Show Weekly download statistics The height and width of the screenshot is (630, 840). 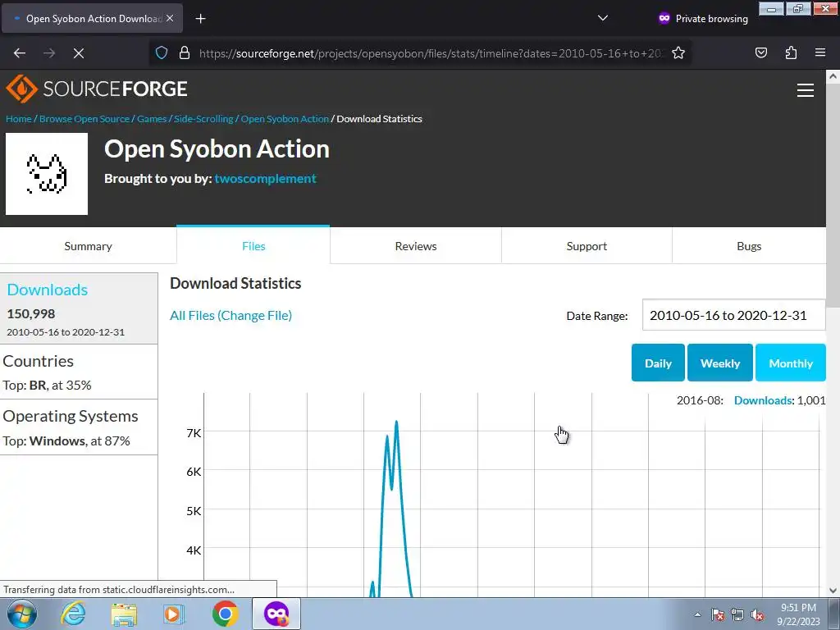[x=720, y=363]
